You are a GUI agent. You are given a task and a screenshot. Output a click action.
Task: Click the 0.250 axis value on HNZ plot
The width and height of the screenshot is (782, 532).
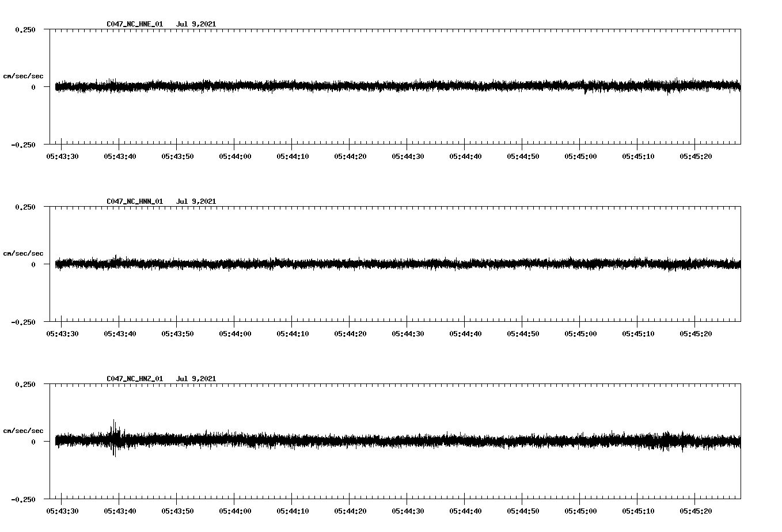25,385
